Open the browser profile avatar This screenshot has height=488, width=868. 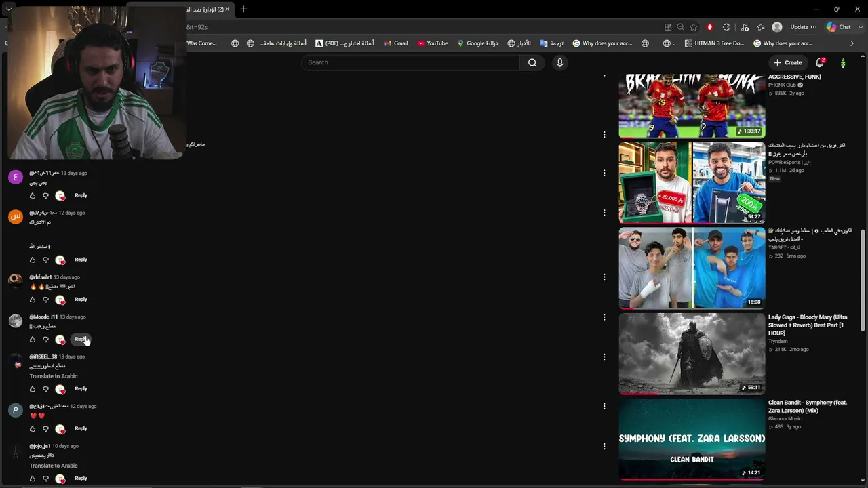click(777, 27)
